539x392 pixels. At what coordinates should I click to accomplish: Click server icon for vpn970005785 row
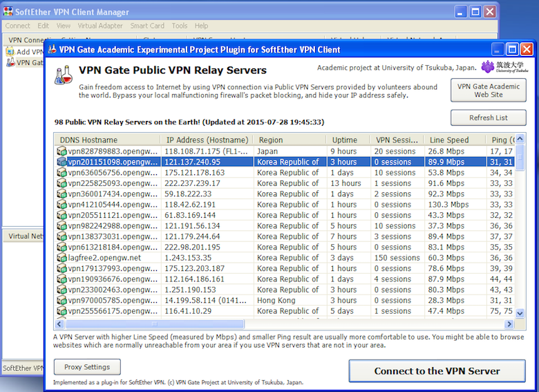tap(62, 300)
